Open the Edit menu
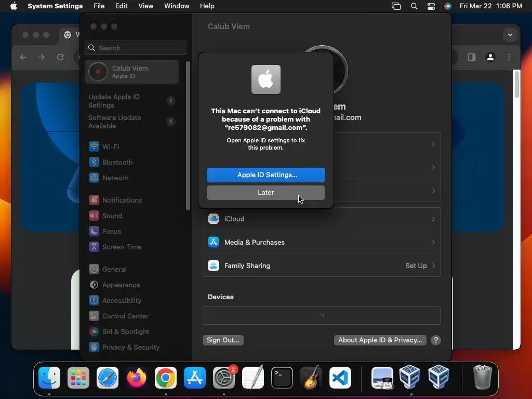 (121, 6)
